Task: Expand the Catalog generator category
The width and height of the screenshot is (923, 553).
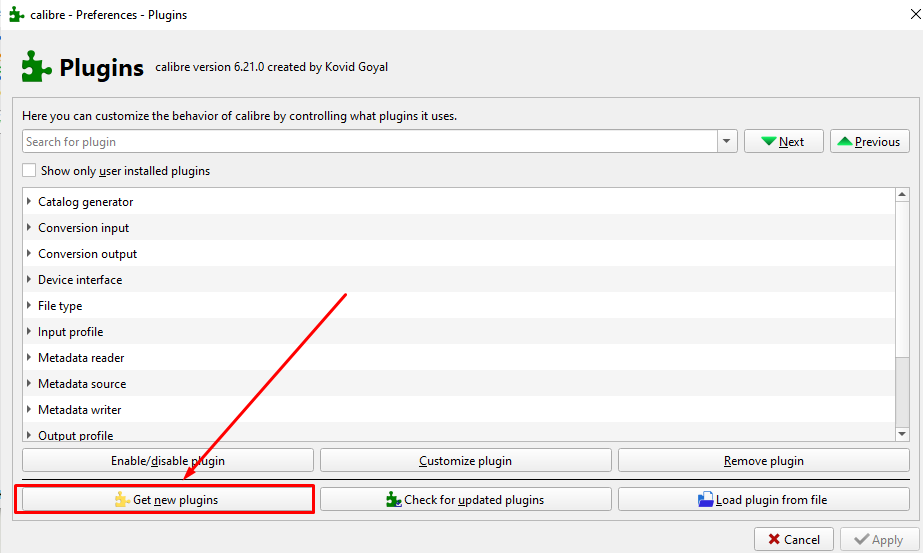Action: tap(29, 201)
